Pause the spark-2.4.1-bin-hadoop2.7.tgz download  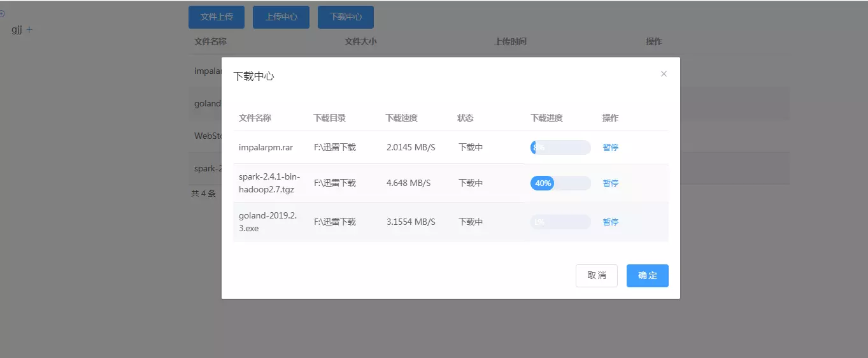pos(610,183)
